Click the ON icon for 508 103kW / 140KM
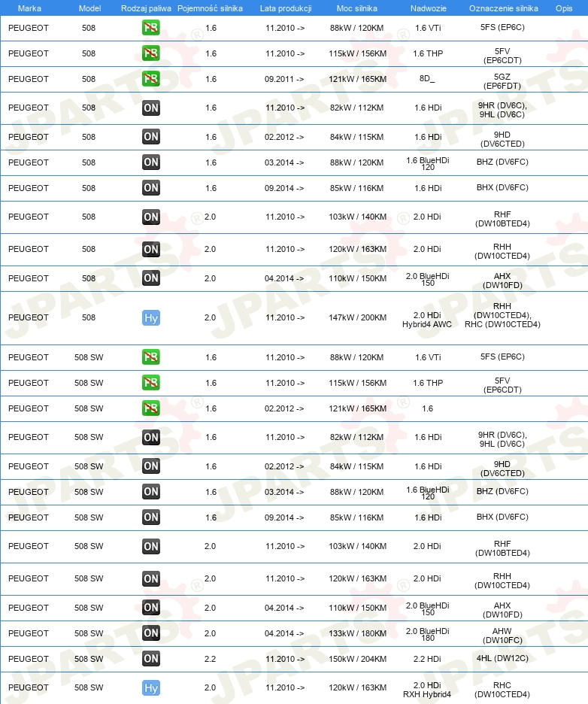This screenshot has height=704, width=588. (151, 217)
